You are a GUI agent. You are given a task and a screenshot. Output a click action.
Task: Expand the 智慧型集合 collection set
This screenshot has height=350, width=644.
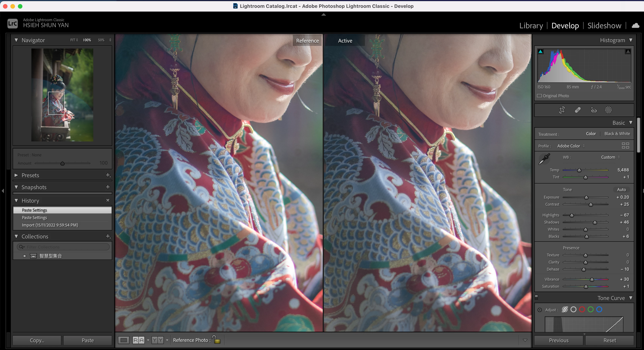(25, 256)
